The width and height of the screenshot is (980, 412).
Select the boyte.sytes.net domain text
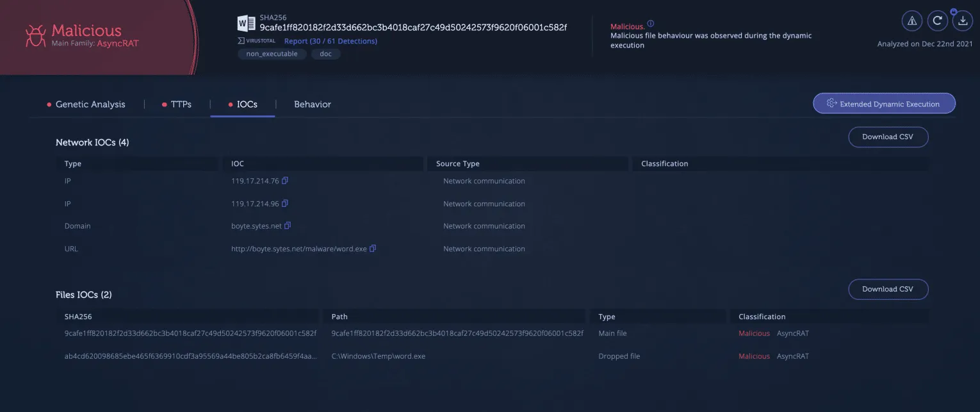point(256,226)
